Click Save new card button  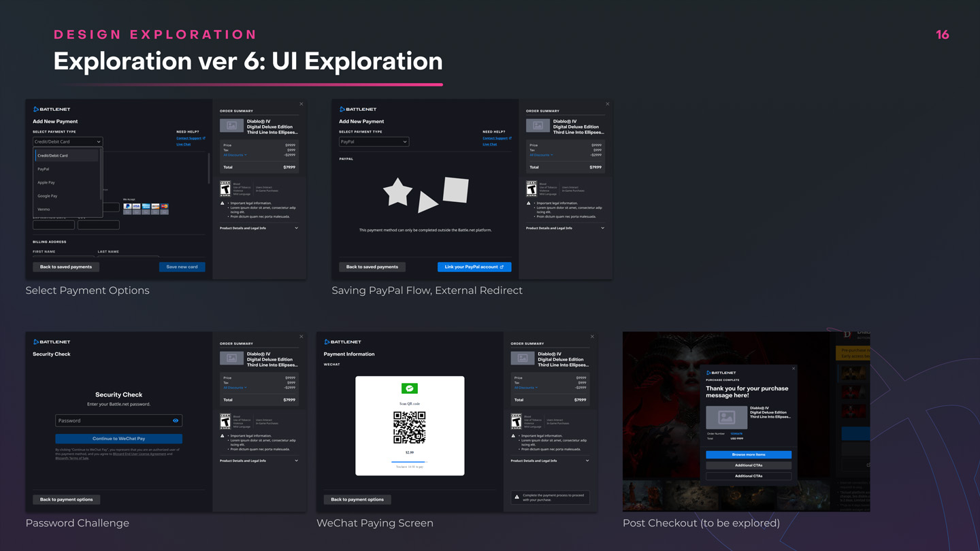182,267
